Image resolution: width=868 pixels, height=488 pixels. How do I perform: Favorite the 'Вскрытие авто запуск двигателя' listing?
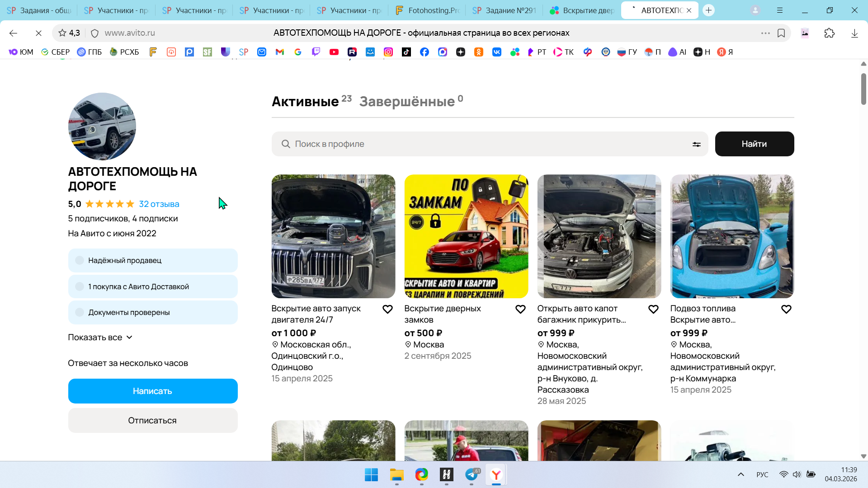(x=387, y=310)
